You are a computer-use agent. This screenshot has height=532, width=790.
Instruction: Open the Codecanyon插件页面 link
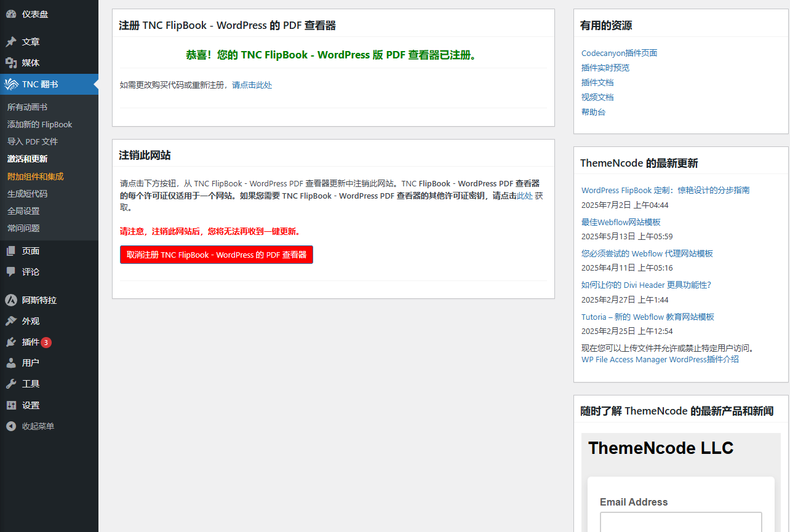click(x=619, y=53)
